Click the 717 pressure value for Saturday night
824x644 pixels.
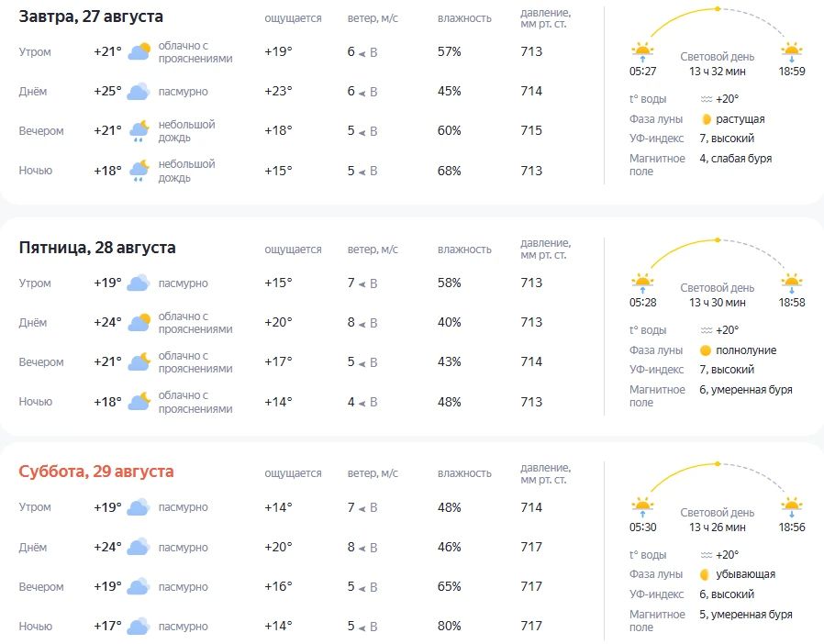[x=531, y=627]
